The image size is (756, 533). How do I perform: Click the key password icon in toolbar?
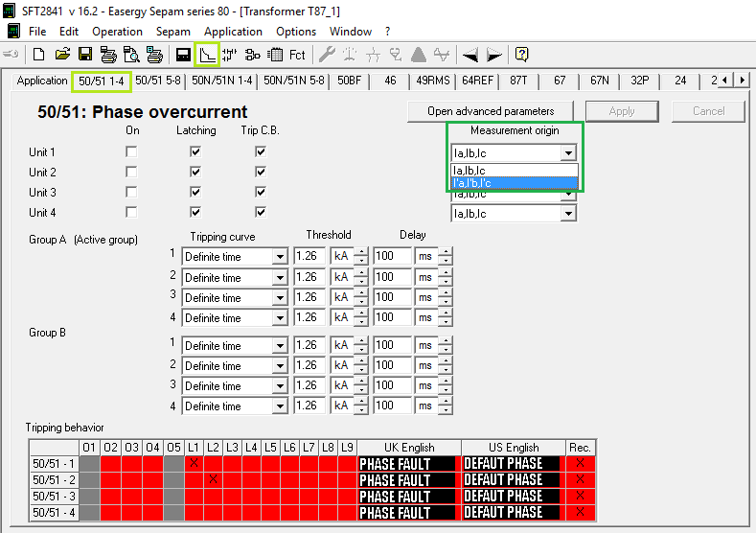pos(11,54)
